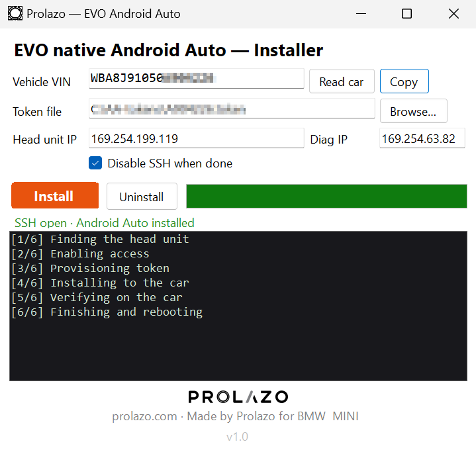Minimize the Prolazo window
Image resolution: width=476 pixels, height=452 pixels.
[361, 14]
